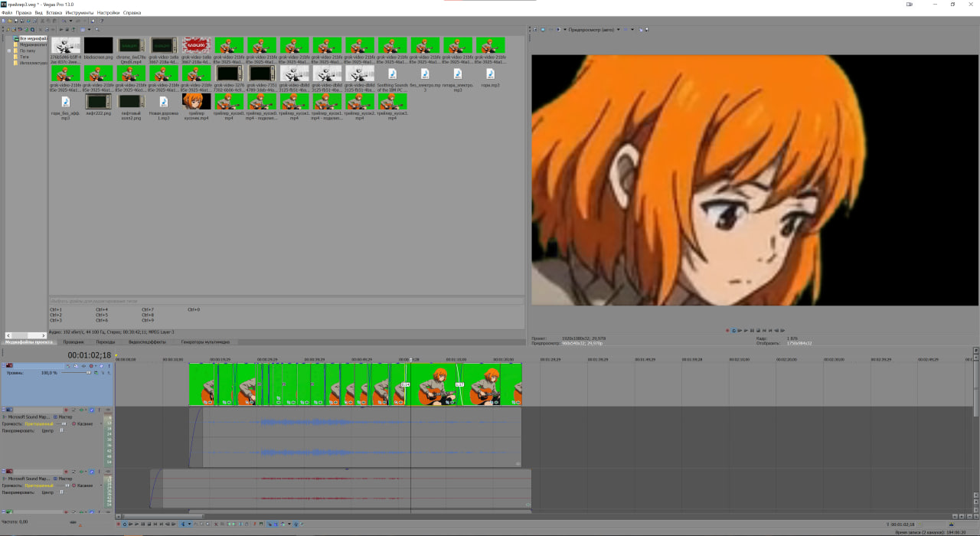Click Pause in the timeline transport bar
The height and width of the screenshot is (536, 980).
[143, 525]
